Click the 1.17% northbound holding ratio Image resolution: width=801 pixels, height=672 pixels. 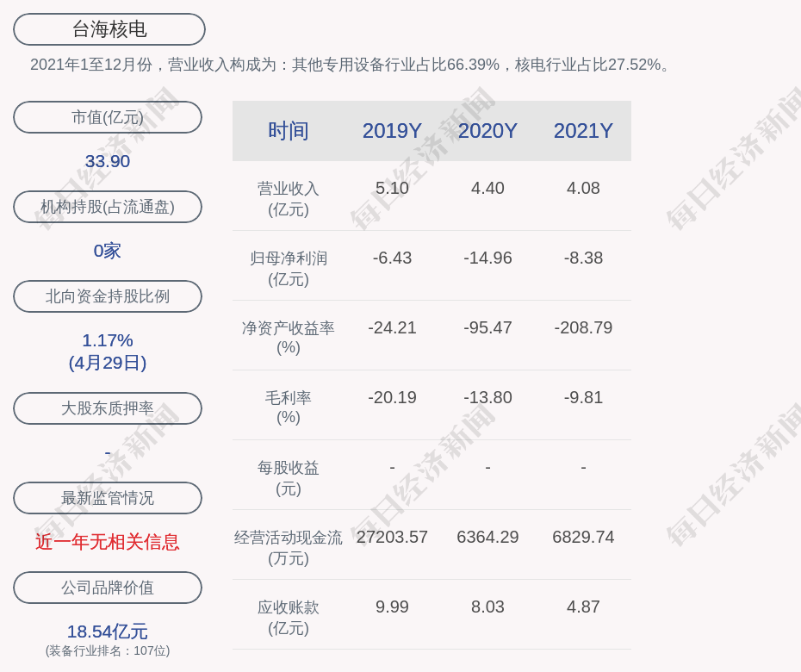tap(108, 339)
